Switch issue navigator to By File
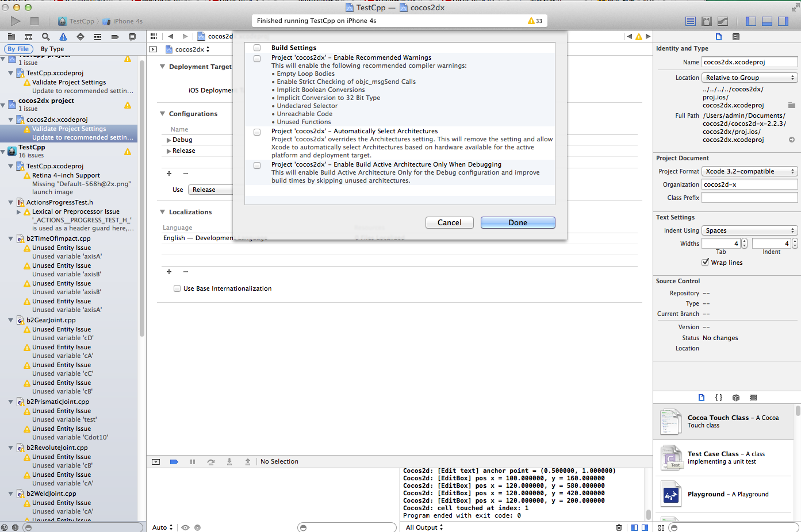Screen dimensions: 801x532 [x=18, y=49]
